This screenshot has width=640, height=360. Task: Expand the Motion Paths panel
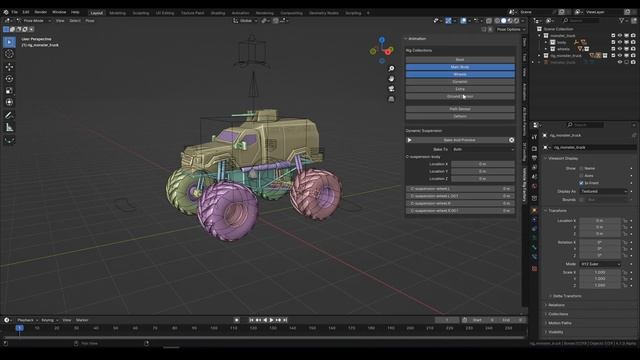546,323
